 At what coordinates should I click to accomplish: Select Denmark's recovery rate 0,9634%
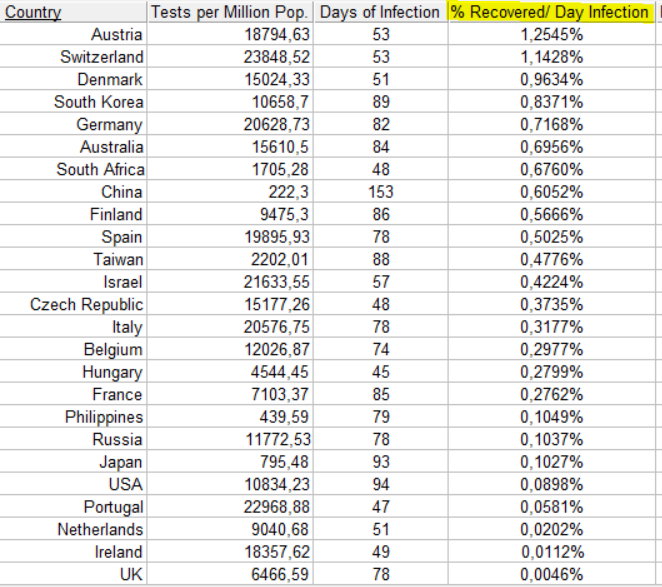coord(552,79)
